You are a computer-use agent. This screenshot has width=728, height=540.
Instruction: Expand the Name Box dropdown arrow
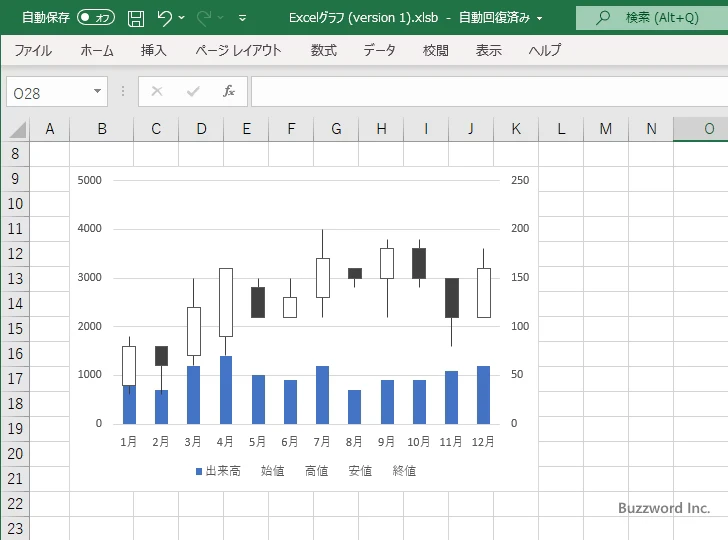click(98, 91)
